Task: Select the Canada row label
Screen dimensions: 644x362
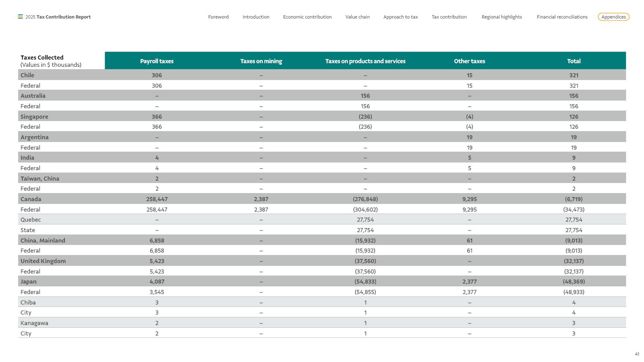Action: [x=31, y=199]
